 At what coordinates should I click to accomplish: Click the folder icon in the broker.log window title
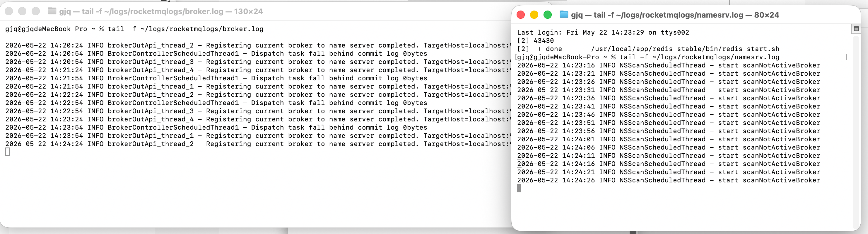click(x=52, y=11)
